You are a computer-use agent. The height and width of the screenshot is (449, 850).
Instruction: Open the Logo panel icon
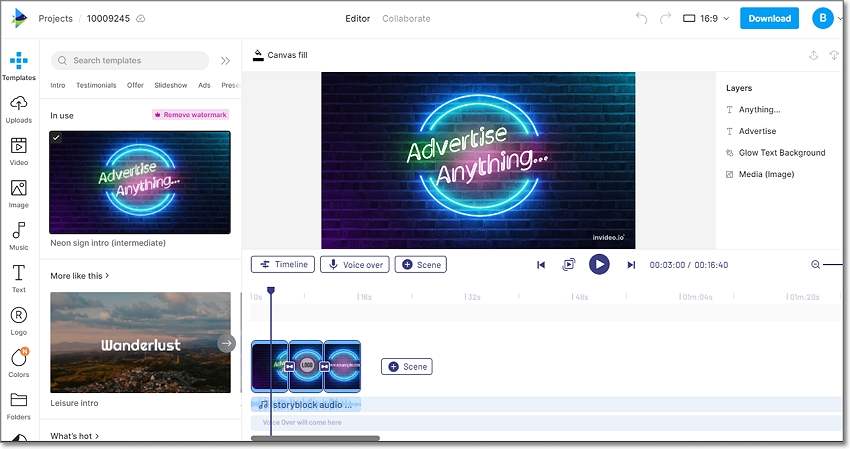point(18,320)
